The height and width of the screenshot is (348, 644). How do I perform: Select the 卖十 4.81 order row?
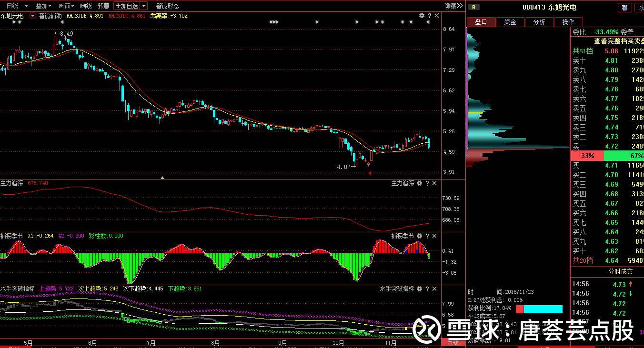tap(607, 60)
